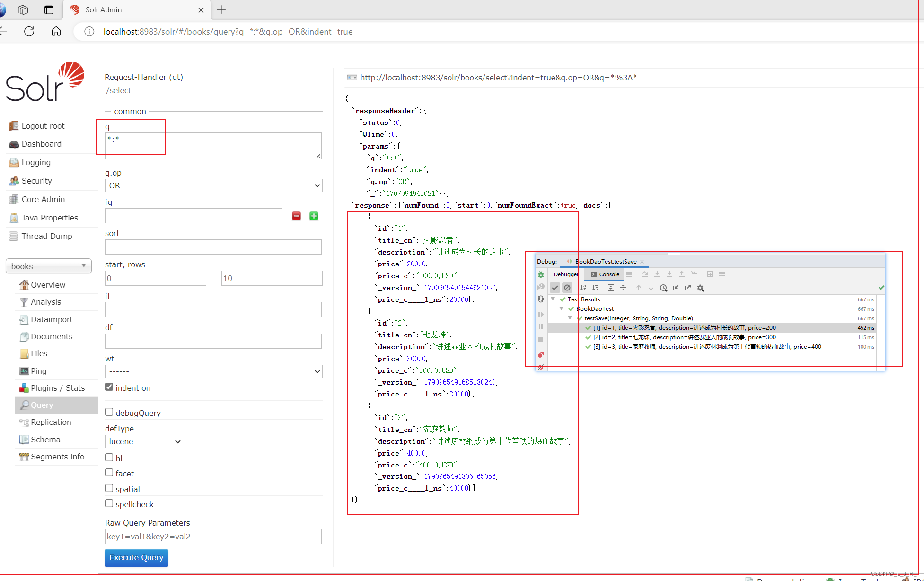
Task: Sort test results alphabetically
Action: pyautogui.click(x=583, y=288)
